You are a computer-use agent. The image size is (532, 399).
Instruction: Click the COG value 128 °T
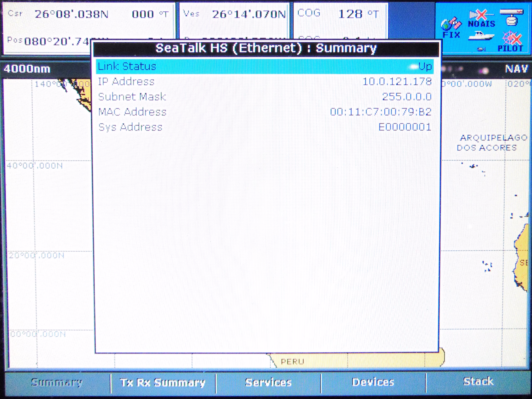359,14
